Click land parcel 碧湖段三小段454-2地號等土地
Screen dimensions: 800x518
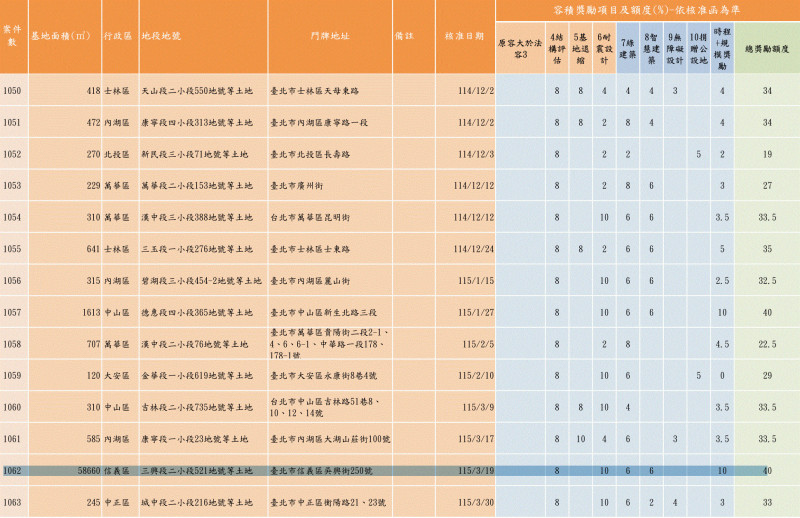tap(202, 281)
